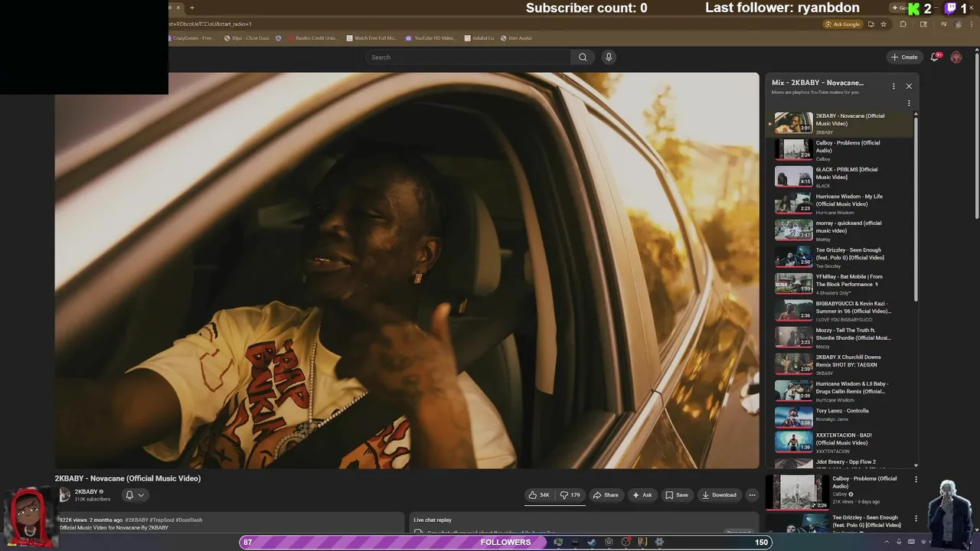This screenshot has width=980, height=551.
Task: Download the Novacane video
Action: pos(719,495)
